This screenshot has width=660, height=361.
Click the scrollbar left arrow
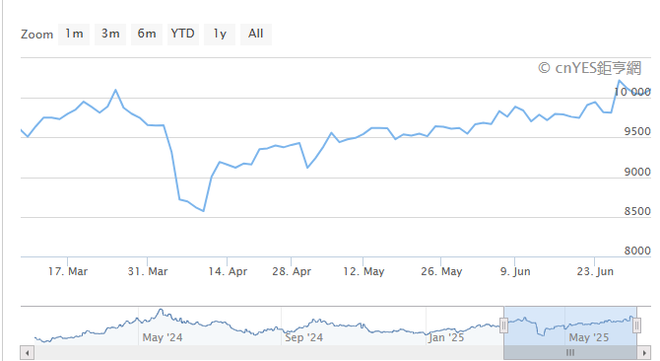point(27,353)
